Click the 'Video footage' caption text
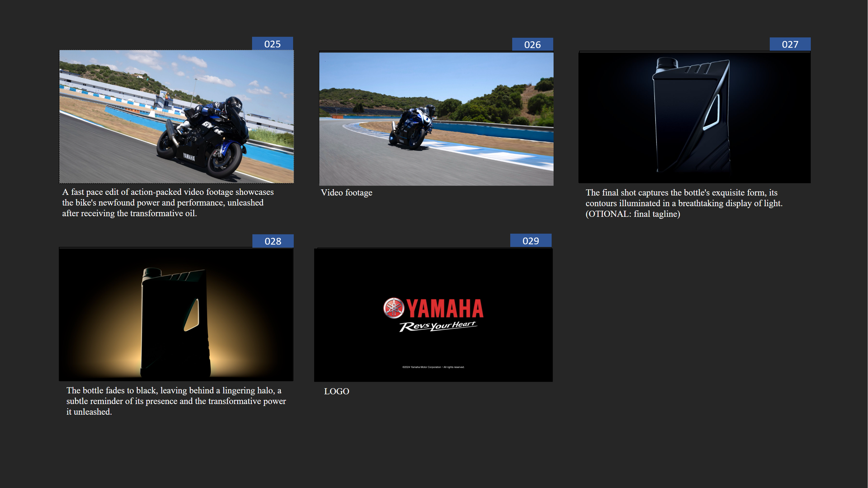 346,193
